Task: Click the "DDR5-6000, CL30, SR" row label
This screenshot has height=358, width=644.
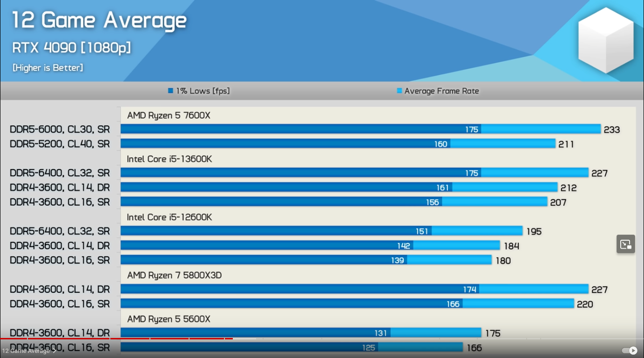Action: 60,129
